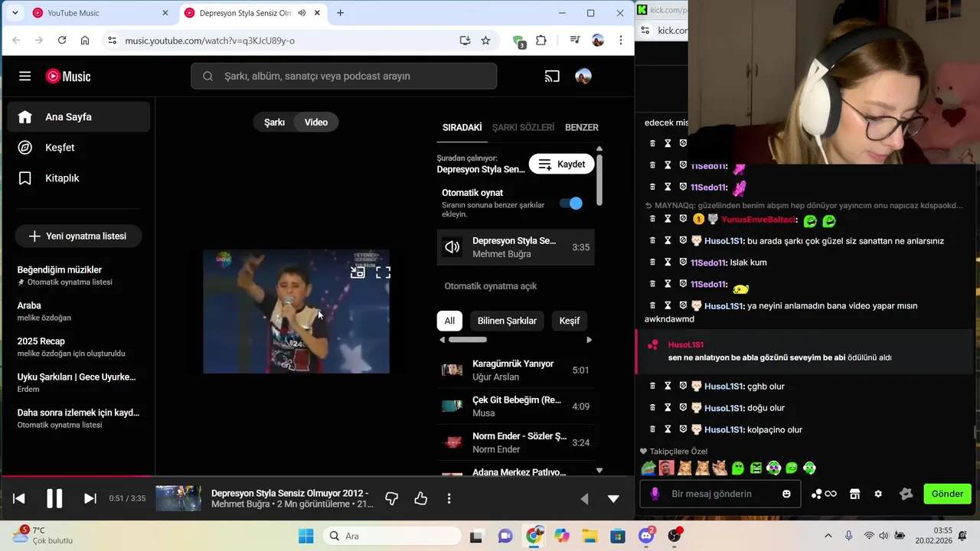
Task: Toggle the Otomatik oynat switch
Action: [x=571, y=203]
